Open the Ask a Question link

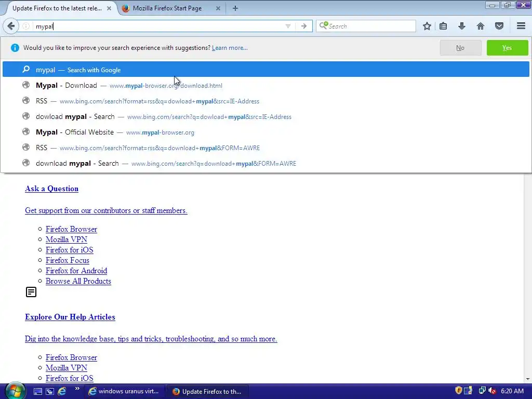point(51,189)
